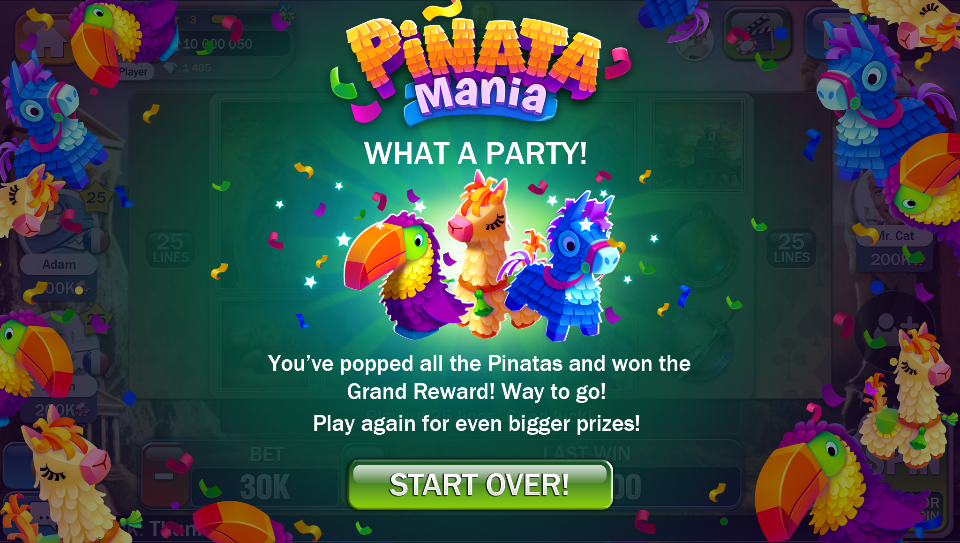The width and height of the screenshot is (960, 543).
Task: Click the dimmed 1 405 gems counter
Action: (197, 68)
